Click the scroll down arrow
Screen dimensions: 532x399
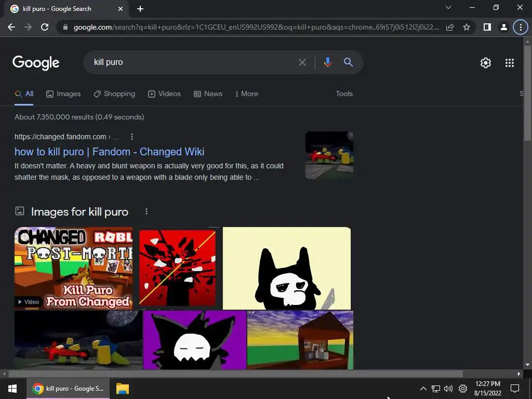[528, 365]
